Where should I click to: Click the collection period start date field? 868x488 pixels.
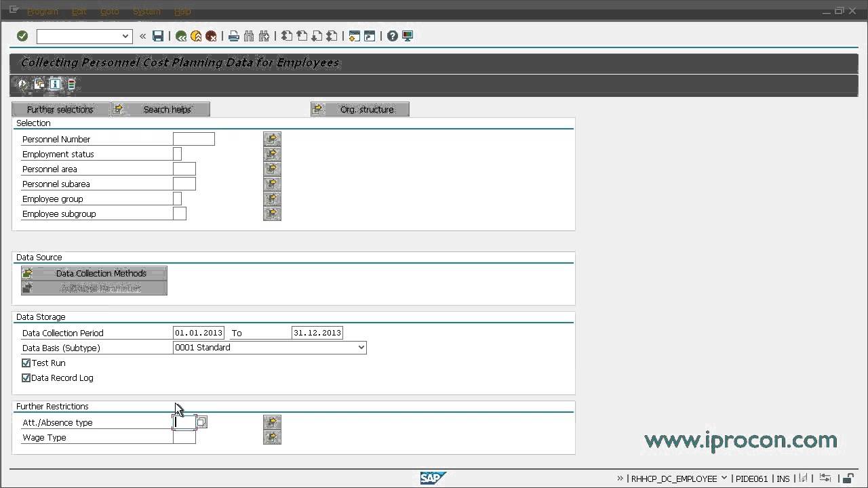coord(199,333)
